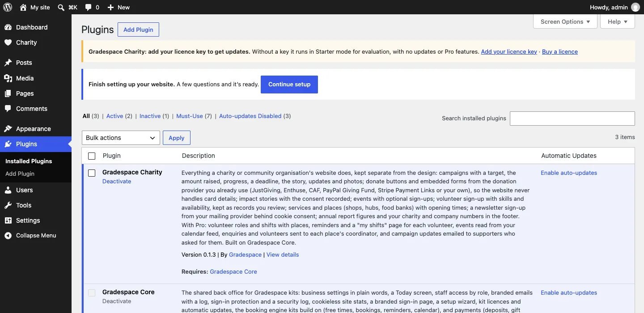644x313 pixels.
Task: Expand the Screen Options panel
Action: [565, 21]
